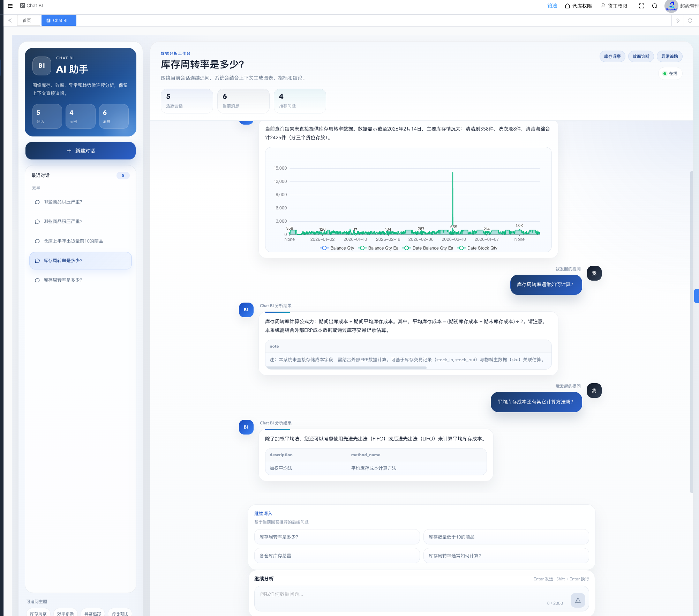Pick suggested question 库存周转率是多少?
The height and width of the screenshot is (616, 699).
(x=337, y=537)
